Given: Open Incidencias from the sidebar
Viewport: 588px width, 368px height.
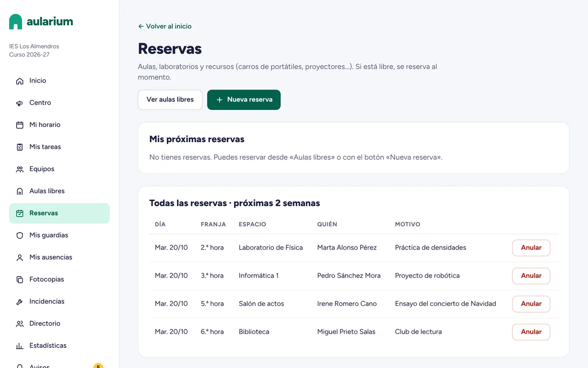Looking at the screenshot, I should 59,302.
